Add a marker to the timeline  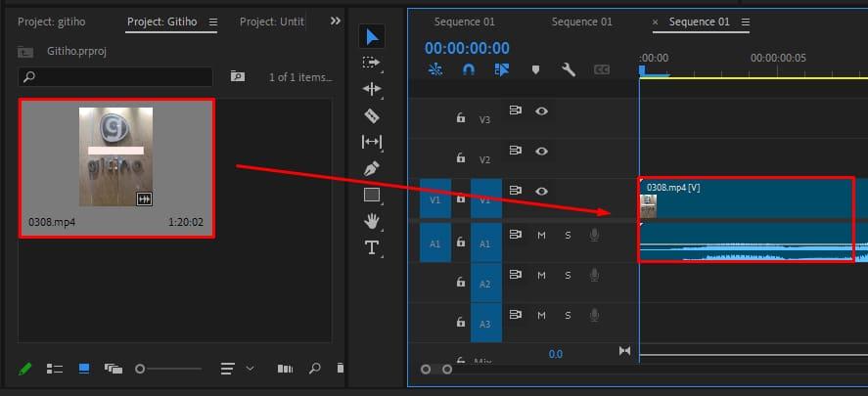click(535, 69)
